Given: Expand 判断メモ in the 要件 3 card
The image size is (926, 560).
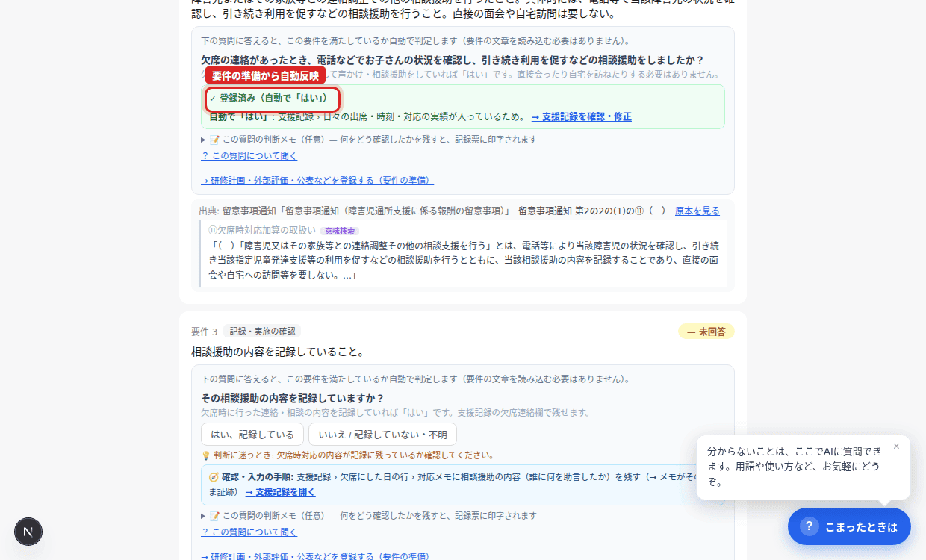Looking at the screenshot, I should point(369,516).
